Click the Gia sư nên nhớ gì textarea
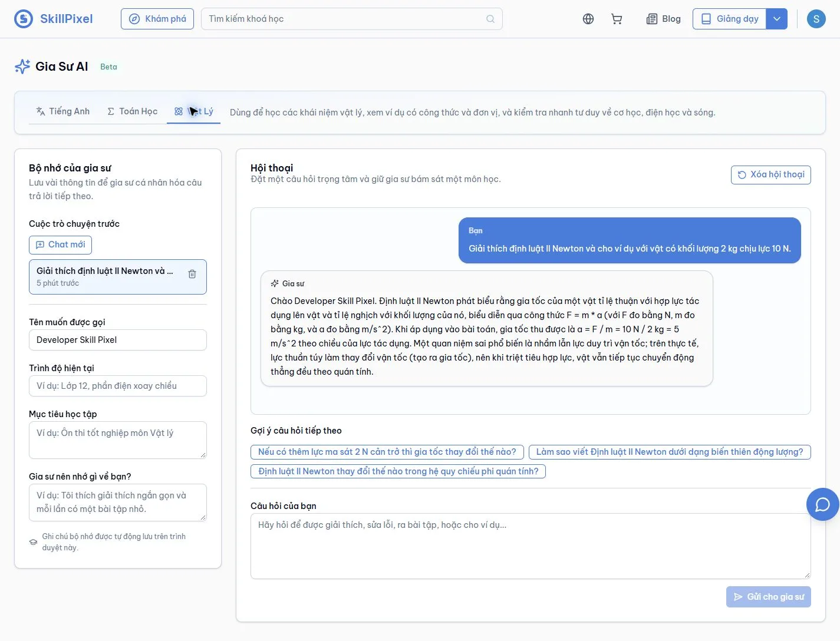Screen dimensions: 840x641 [118, 503]
